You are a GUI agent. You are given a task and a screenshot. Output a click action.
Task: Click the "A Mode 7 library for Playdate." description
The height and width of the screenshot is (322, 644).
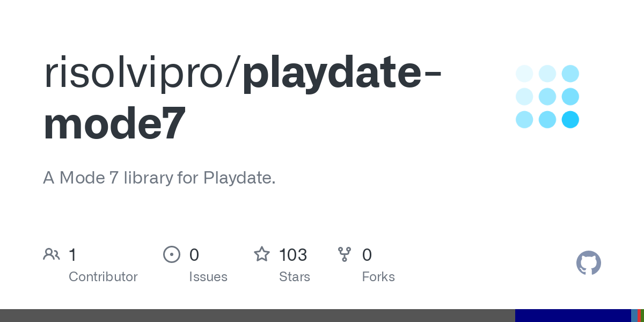[159, 178]
